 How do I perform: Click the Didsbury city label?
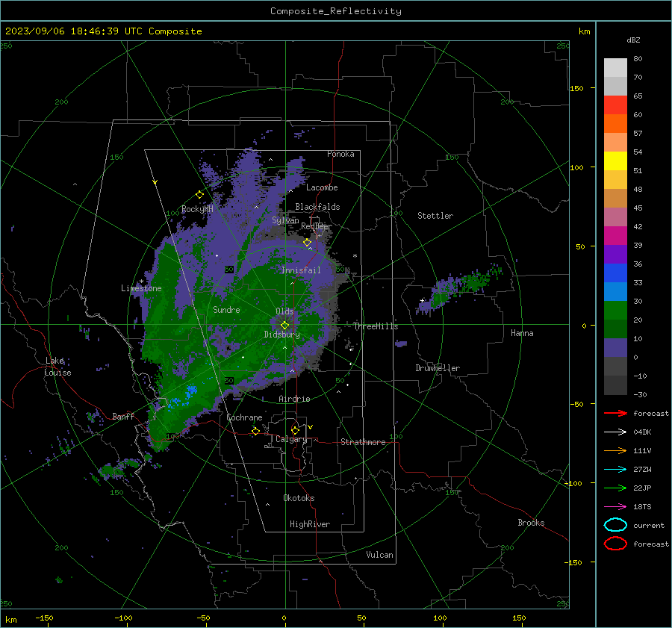(x=281, y=335)
